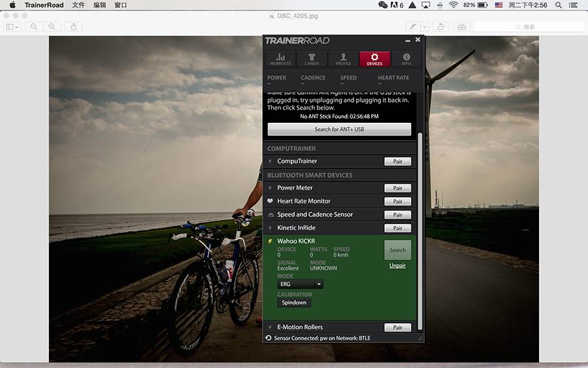This screenshot has width=588, height=368.
Task: Click the US flag input source icon
Action: (x=498, y=5)
